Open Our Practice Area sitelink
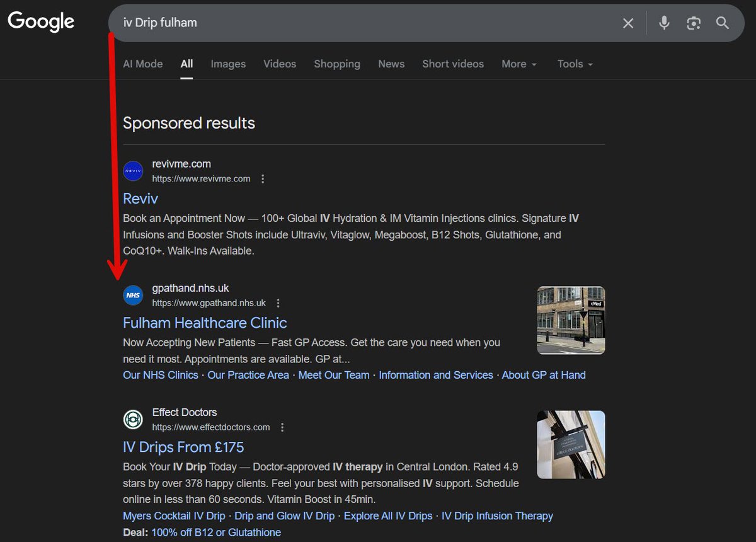The width and height of the screenshot is (756, 542). click(248, 375)
